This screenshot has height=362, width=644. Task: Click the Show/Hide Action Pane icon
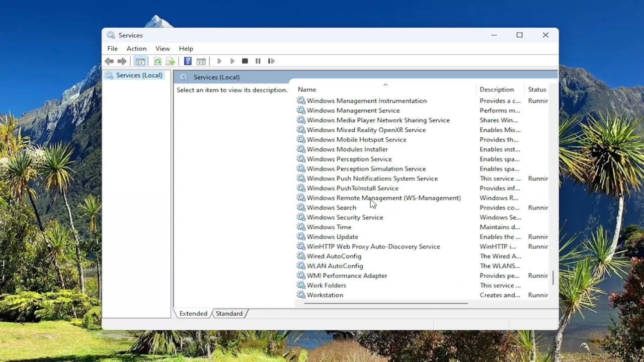[201, 61]
